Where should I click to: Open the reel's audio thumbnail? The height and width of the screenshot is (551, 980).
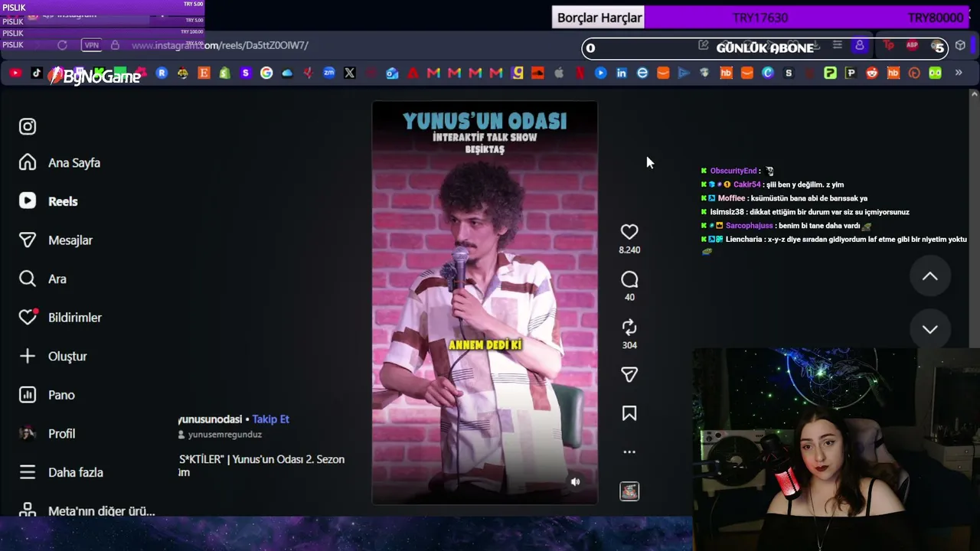pos(629,491)
